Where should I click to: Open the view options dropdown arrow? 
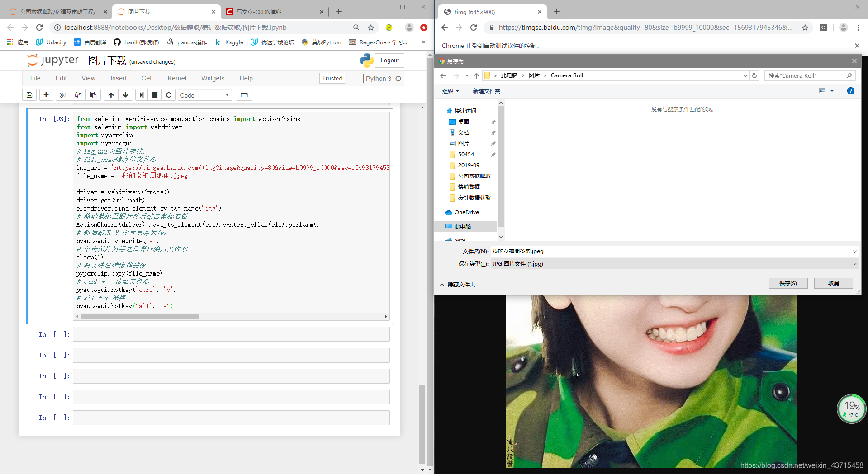832,91
